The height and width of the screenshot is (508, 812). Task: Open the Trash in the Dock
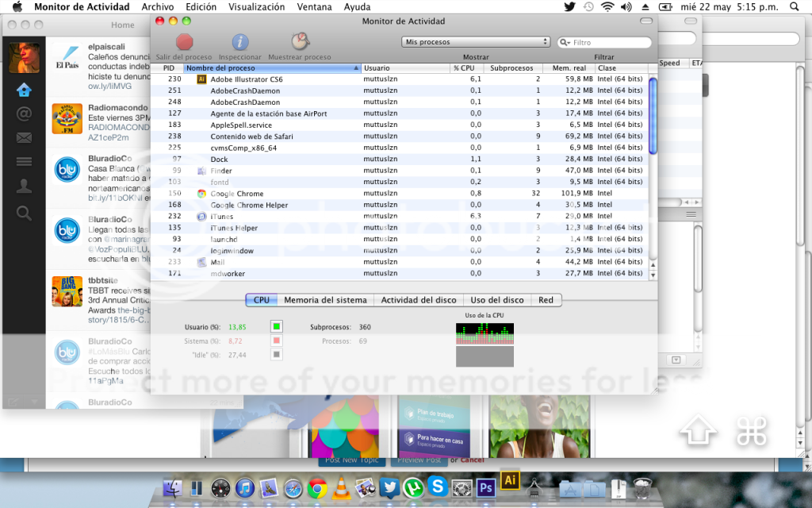pos(642,488)
